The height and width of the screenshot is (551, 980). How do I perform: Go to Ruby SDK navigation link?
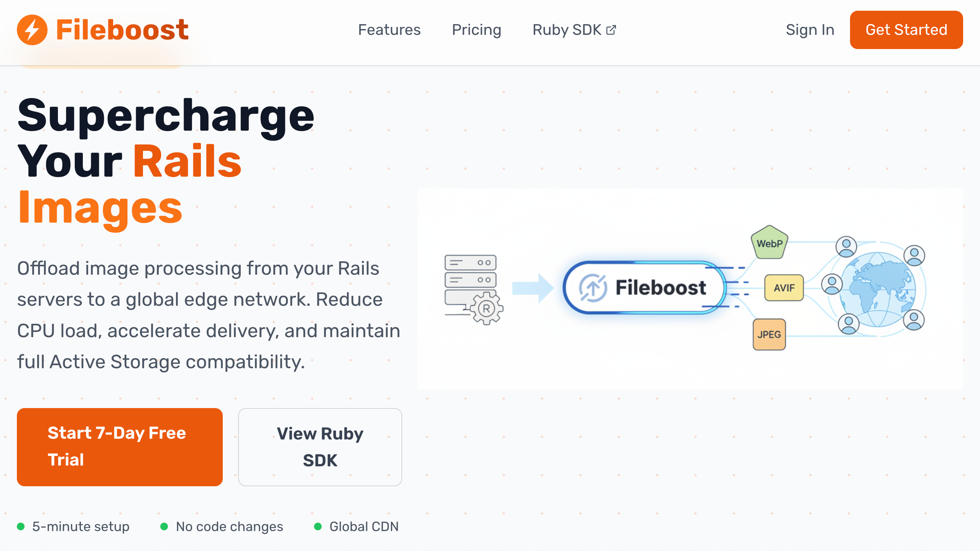pyautogui.click(x=567, y=30)
